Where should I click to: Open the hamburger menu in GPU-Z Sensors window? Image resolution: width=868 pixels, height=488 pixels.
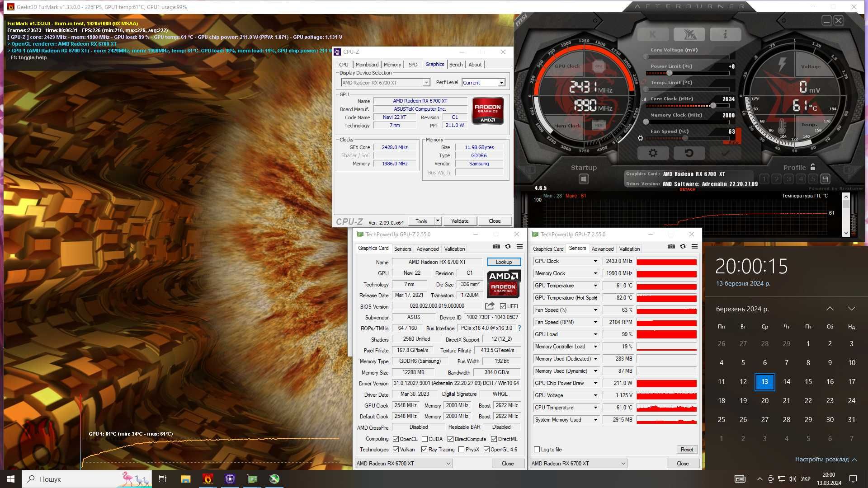pyautogui.click(x=695, y=246)
